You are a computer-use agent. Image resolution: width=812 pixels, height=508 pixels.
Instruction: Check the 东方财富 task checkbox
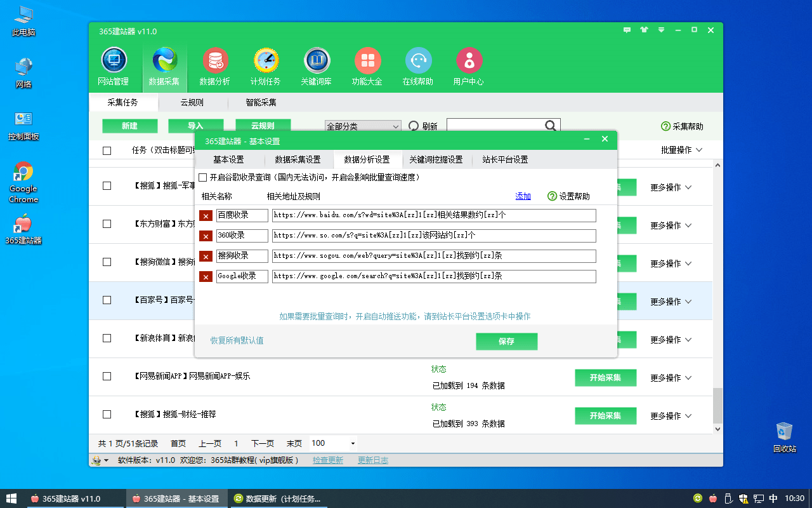tap(107, 224)
